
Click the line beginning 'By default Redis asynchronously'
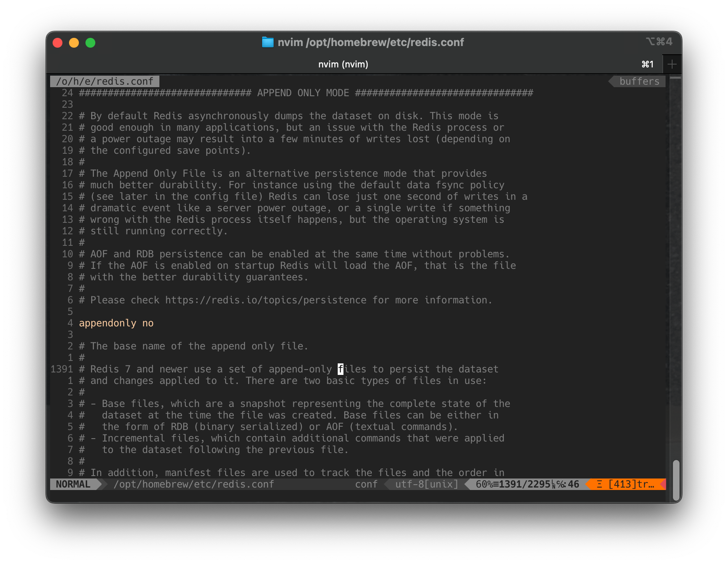(x=289, y=116)
